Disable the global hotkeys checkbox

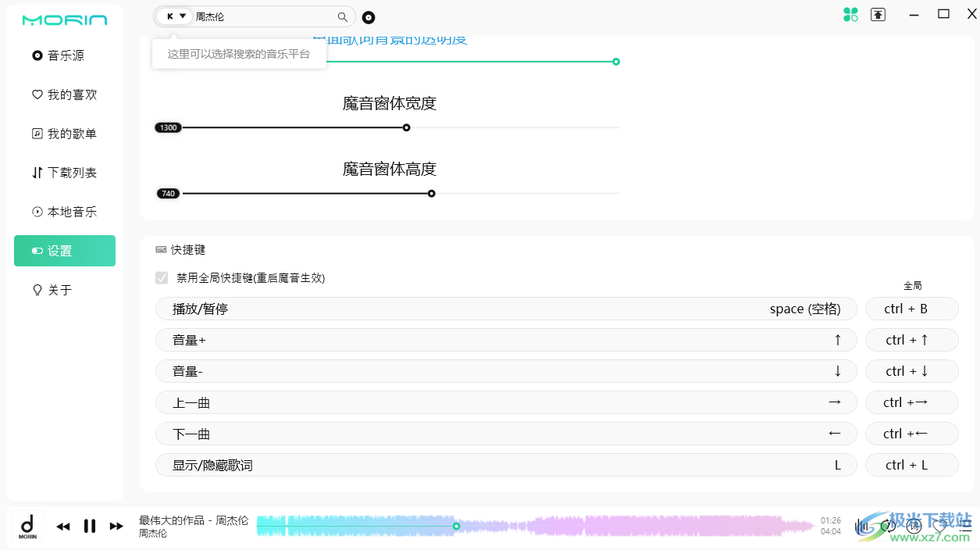pos(162,278)
